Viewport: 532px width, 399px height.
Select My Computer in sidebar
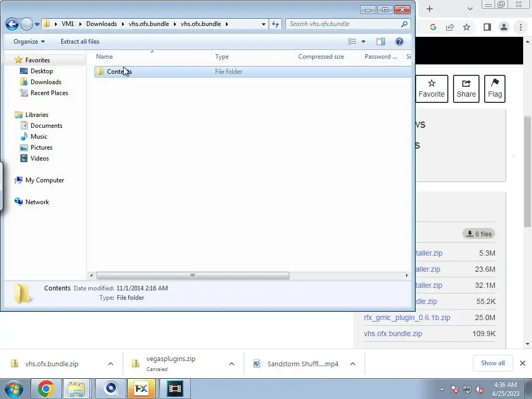(x=45, y=180)
